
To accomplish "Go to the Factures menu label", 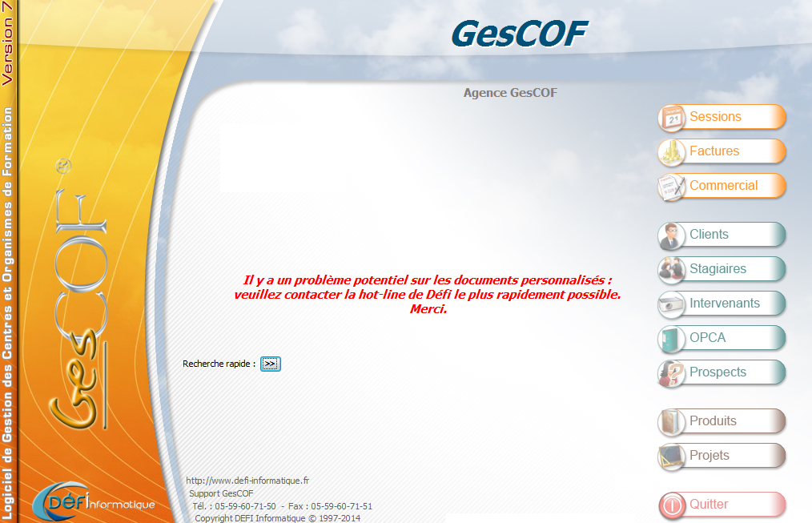I will click(x=714, y=151).
